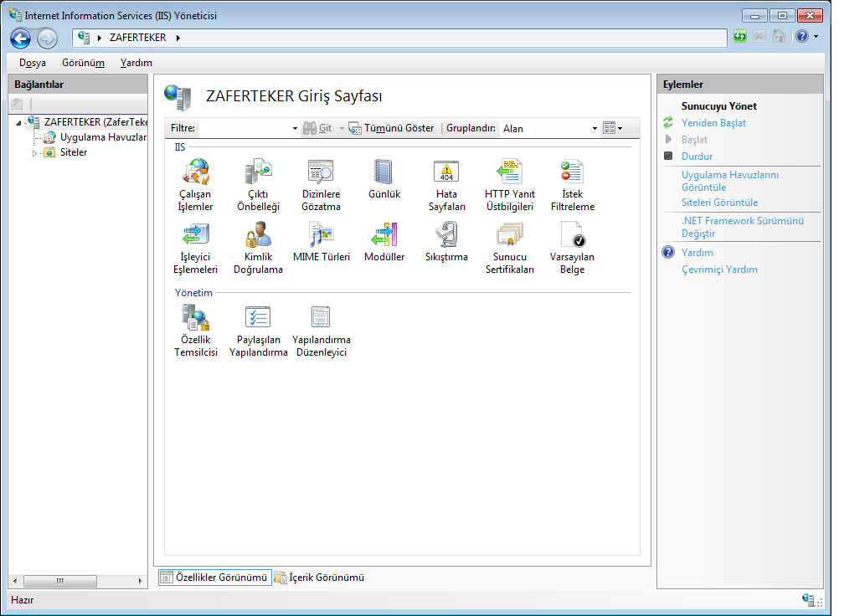Click left arrow of Bağlantılar scrollbar
The height and width of the screenshot is (616, 844).
pyautogui.click(x=15, y=581)
